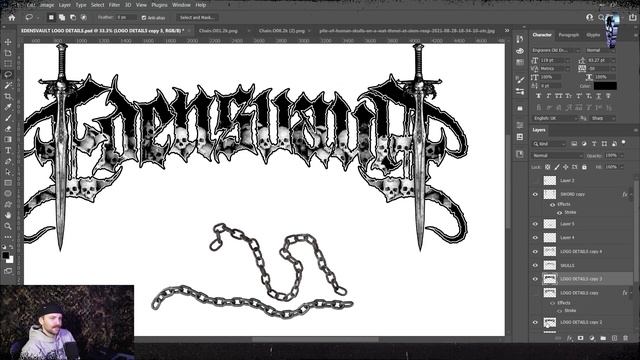
Task: Open the Filter menu
Action: coord(114,5)
